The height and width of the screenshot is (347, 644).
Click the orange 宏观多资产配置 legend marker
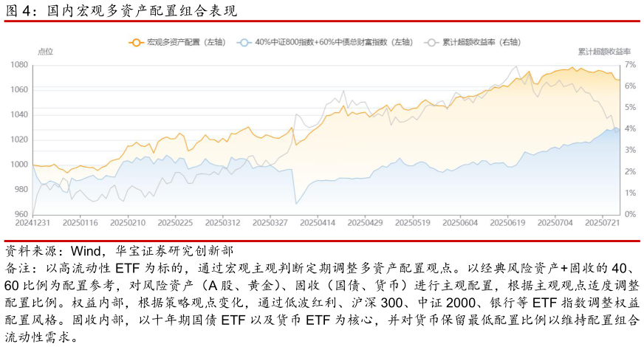coord(135,43)
